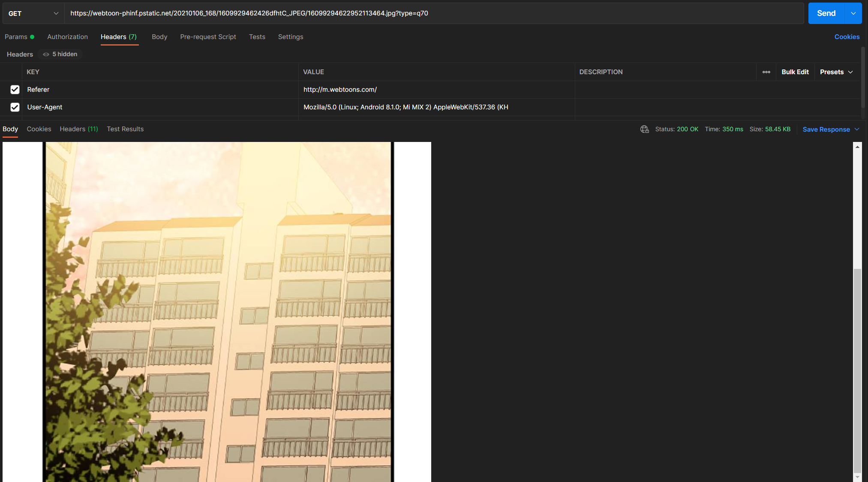Screen dimensions: 868x482
Task: Toggle the hidden headers eye icon
Action: [46, 54]
